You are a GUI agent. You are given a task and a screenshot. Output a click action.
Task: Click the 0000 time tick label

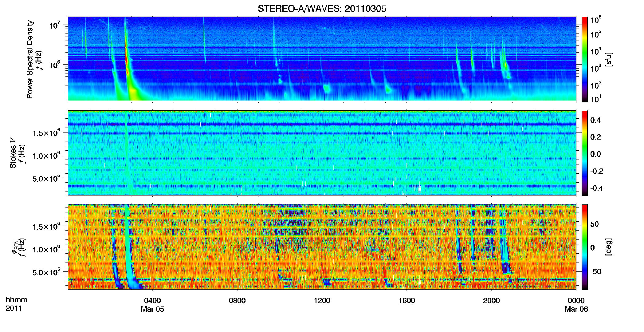pyautogui.click(x=576, y=301)
